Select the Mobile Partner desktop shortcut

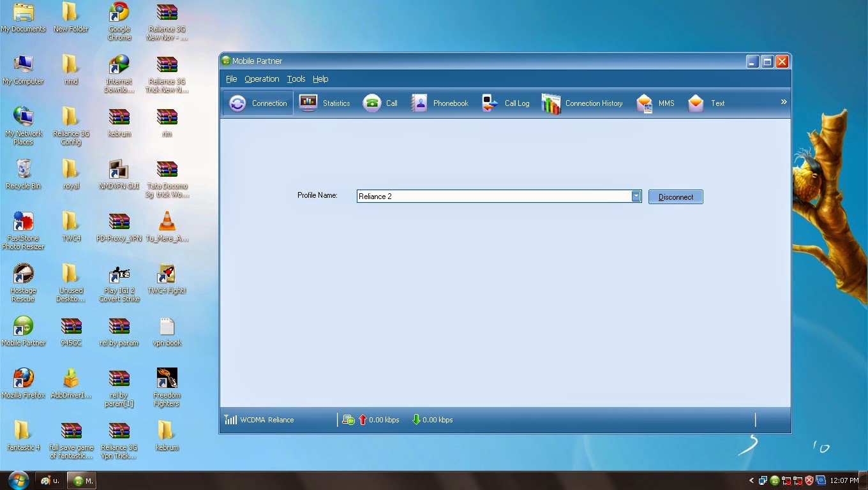pos(24,332)
